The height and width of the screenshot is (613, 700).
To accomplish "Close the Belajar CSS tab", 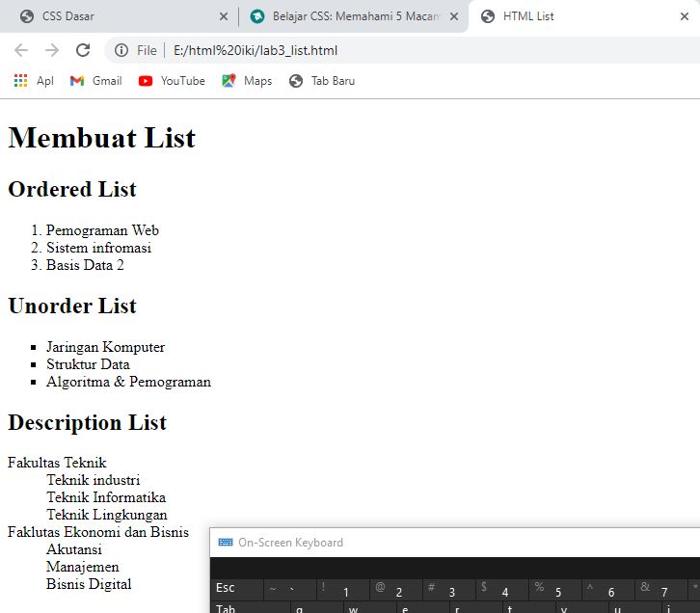I will [x=453, y=16].
